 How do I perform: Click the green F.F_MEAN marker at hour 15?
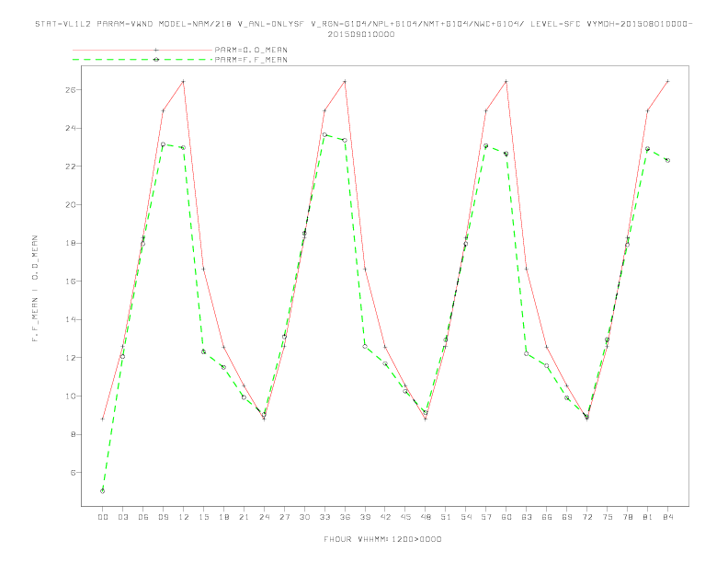click(x=203, y=351)
